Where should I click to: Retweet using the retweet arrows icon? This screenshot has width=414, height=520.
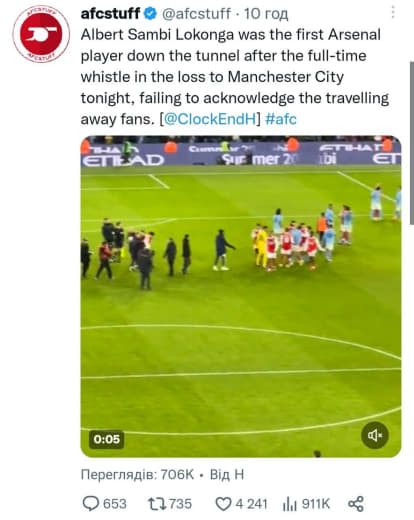157,504
